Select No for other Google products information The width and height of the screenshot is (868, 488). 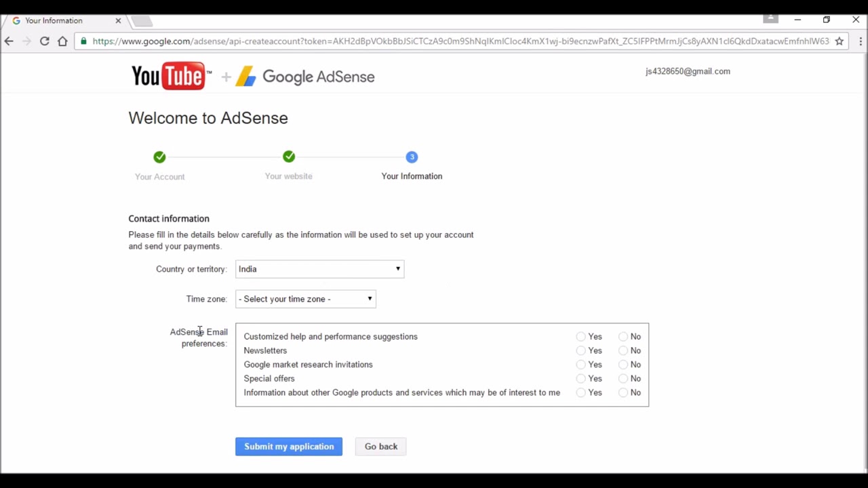[623, 392]
